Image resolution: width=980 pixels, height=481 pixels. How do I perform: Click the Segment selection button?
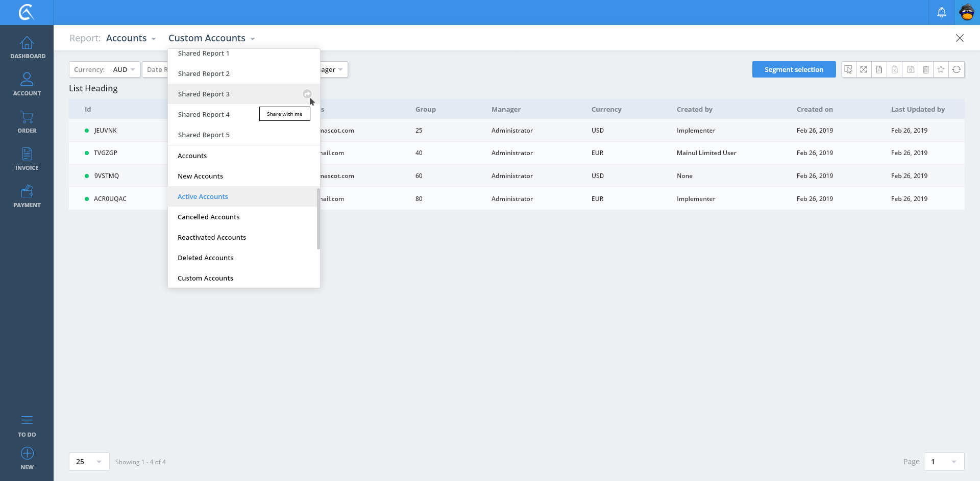click(794, 69)
